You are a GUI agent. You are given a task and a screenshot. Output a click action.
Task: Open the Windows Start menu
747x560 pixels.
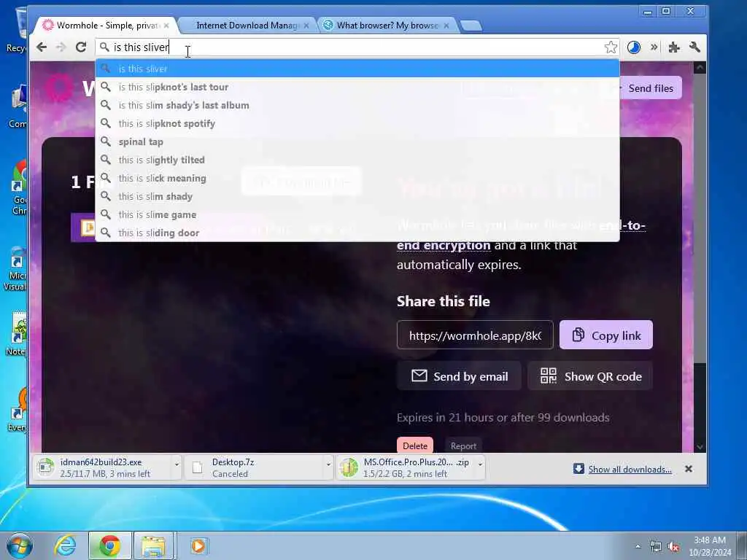(20, 545)
